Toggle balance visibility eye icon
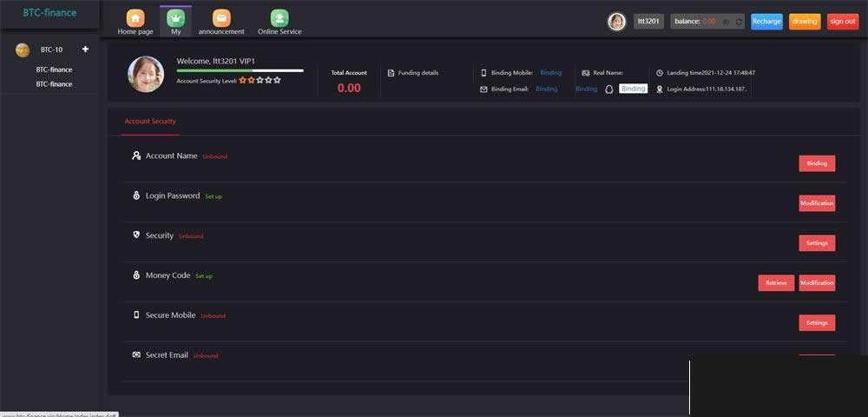This screenshot has height=417, width=868. [726, 22]
